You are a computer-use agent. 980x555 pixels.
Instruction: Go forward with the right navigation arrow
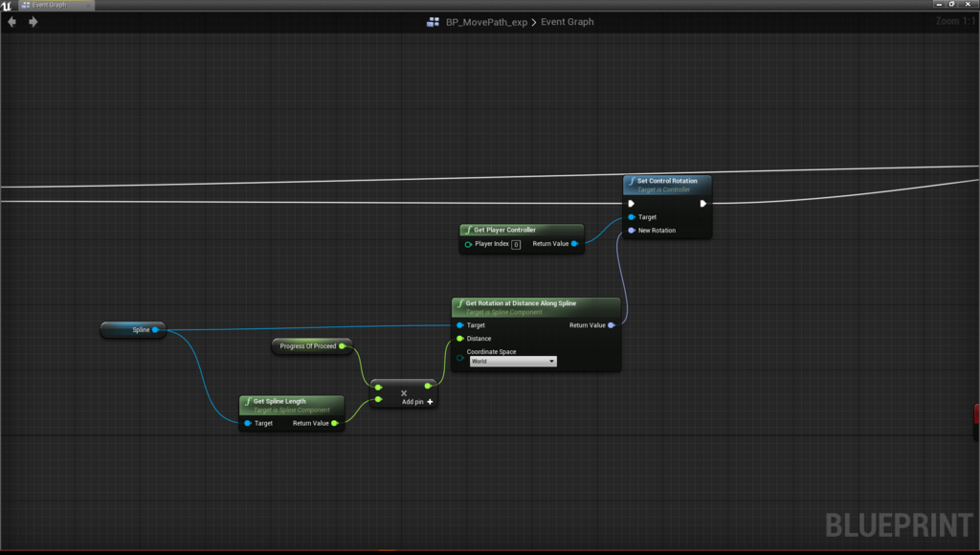click(33, 22)
